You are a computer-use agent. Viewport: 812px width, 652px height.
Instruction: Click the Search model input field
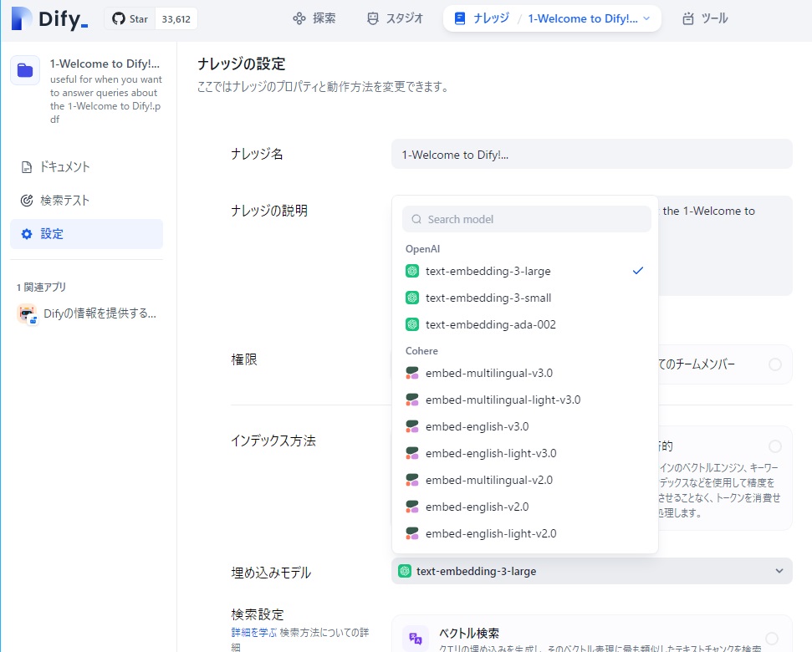tap(527, 219)
